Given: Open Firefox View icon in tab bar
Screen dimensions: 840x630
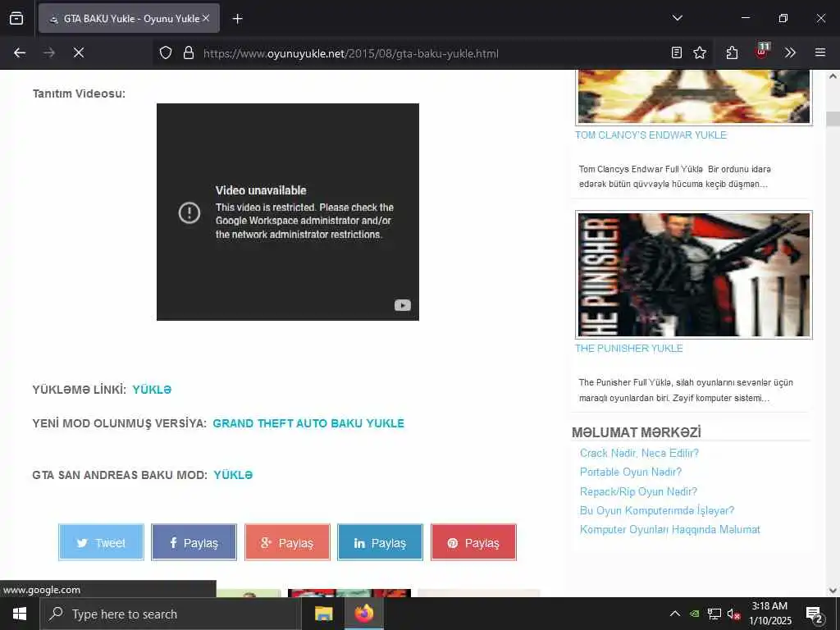Looking at the screenshot, I should [x=16, y=18].
